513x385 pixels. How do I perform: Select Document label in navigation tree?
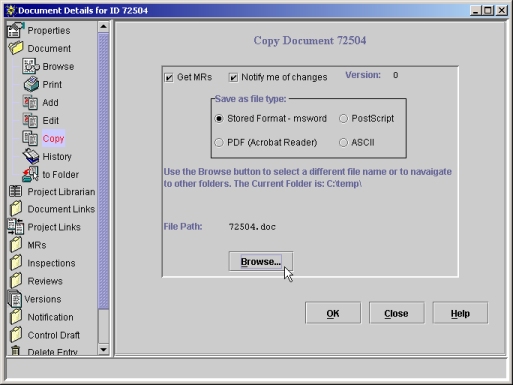click(x=49, y=48)
